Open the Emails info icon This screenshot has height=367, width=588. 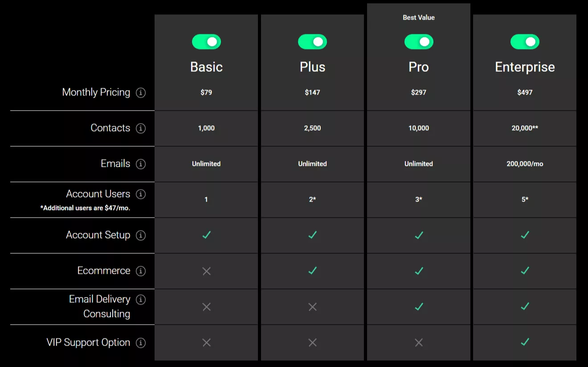(141, 164)
